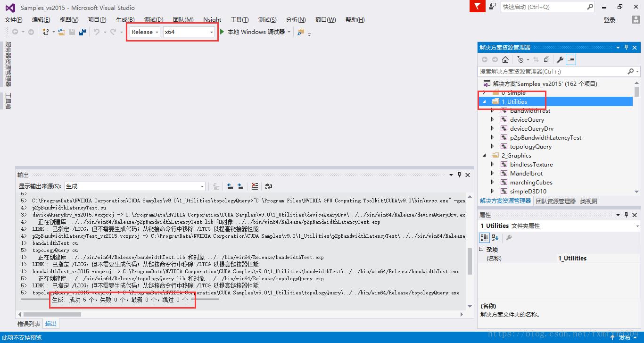Viewport: 644px width, 343px height.
Task: Open the Nsight menu
Action: 212,20
